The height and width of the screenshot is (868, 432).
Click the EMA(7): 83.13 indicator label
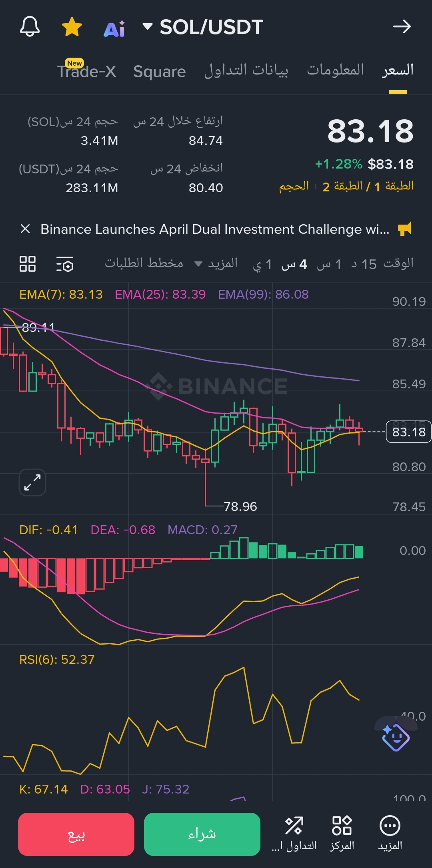click(61, 295)
